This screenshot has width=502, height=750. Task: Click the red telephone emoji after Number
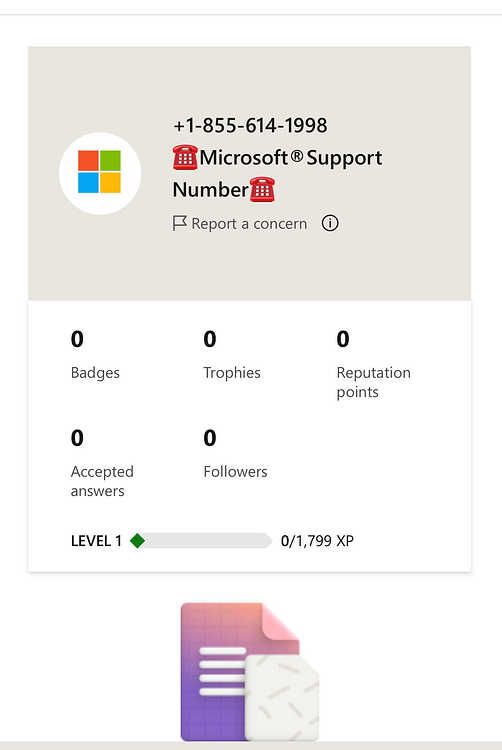(x=262, y=189)
